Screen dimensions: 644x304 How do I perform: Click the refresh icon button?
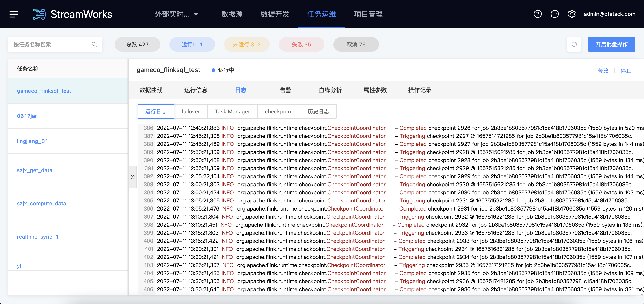pos(574,44)
